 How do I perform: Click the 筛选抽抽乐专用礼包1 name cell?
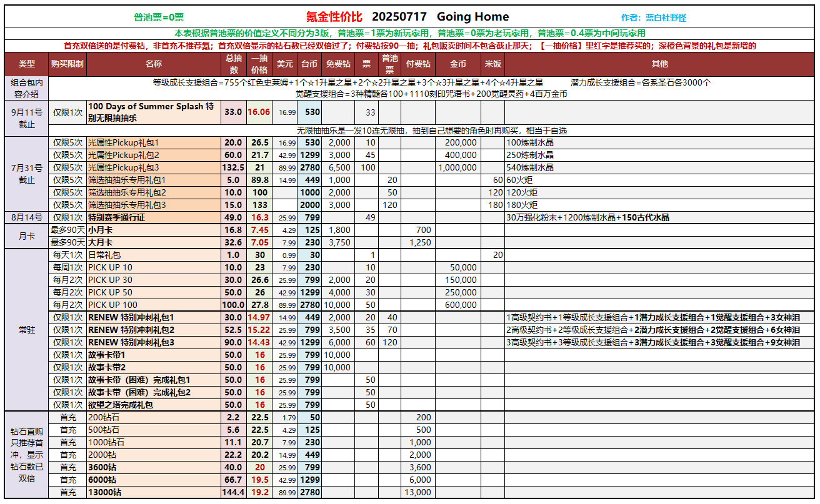pos(154,180)
